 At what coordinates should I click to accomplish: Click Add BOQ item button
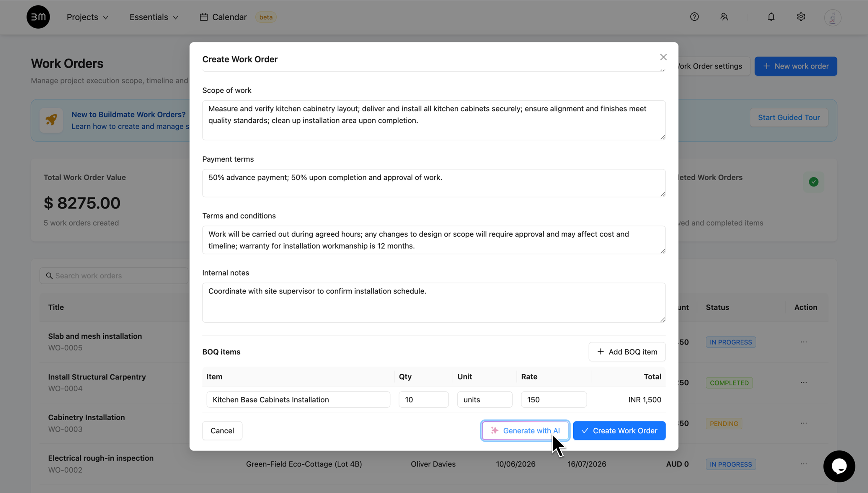coord(627,352)
